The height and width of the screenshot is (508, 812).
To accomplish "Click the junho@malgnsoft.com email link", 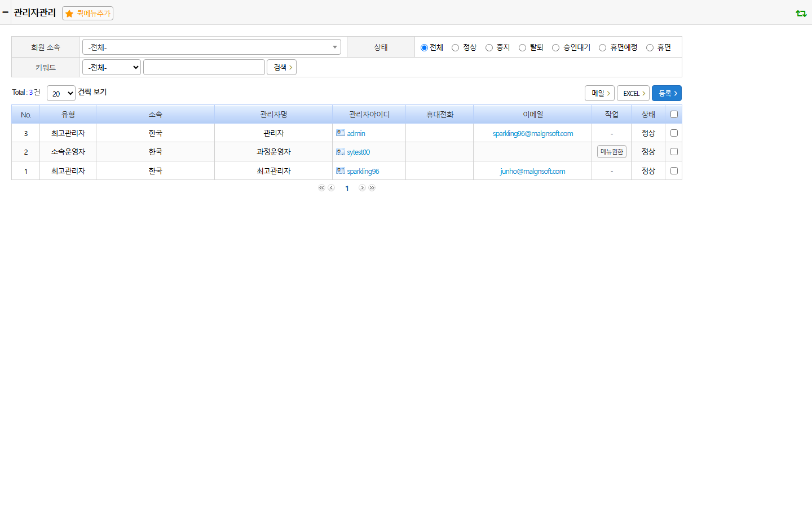I will [533, 172].
